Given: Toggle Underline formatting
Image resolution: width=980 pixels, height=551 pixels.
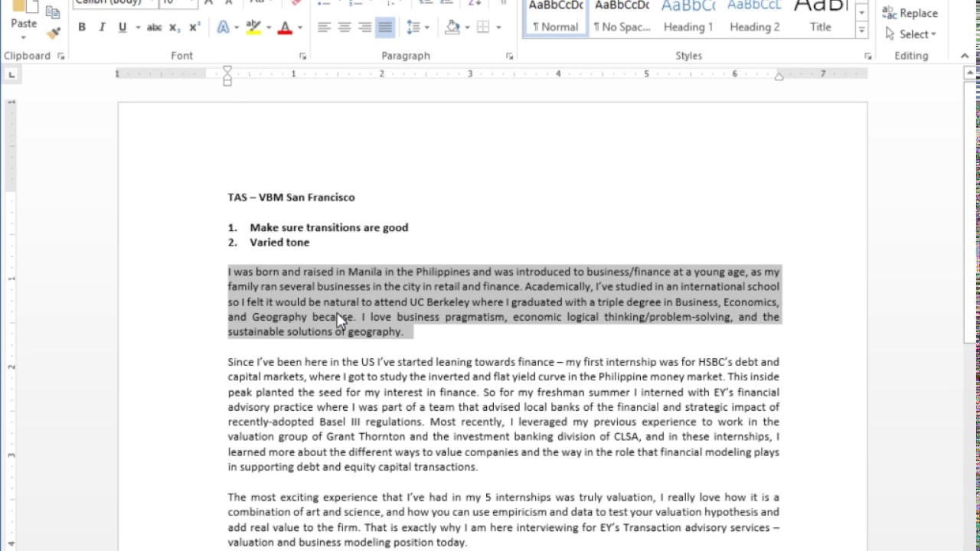Looking at the screenshot, I should pos(122,28).
